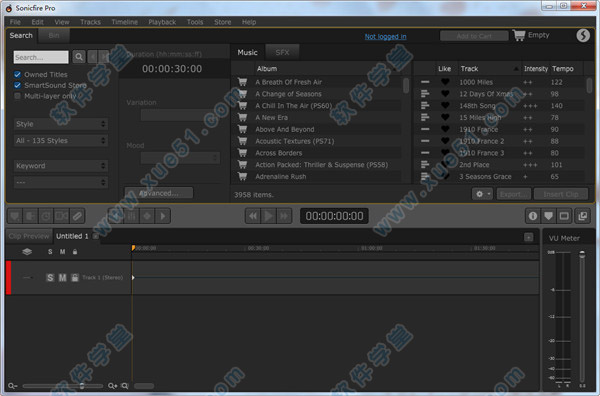Toggle lock for all tracks in the header
Viewport: 600px width, 396px height.
(x=75, y=252)
